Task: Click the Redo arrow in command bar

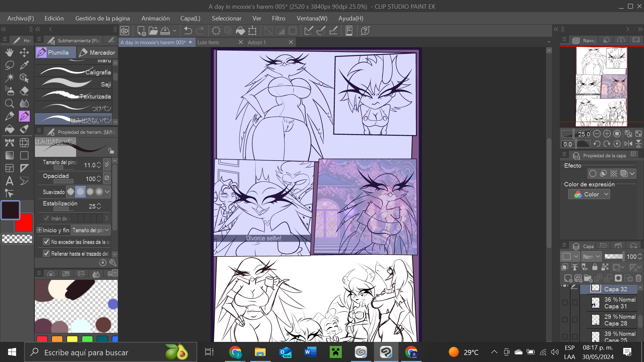Action: pos(200,31)
